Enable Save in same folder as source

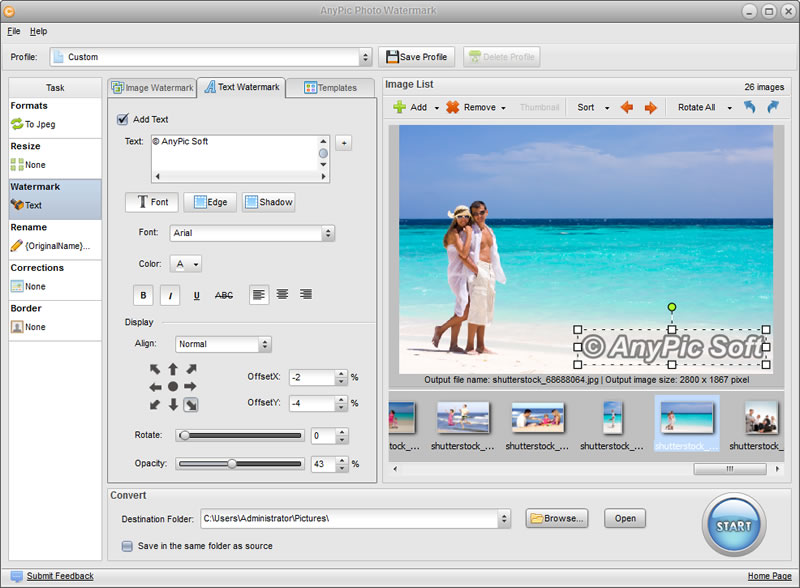coord(127,546)
